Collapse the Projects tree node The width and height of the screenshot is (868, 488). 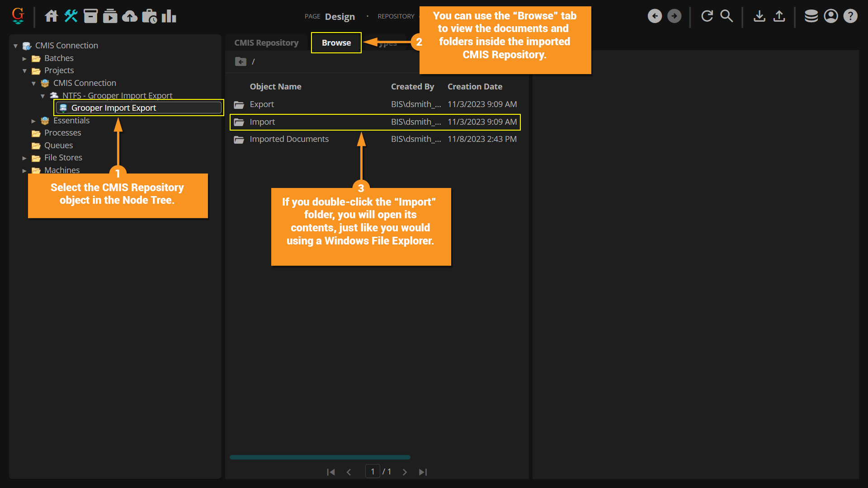(24, 71)
